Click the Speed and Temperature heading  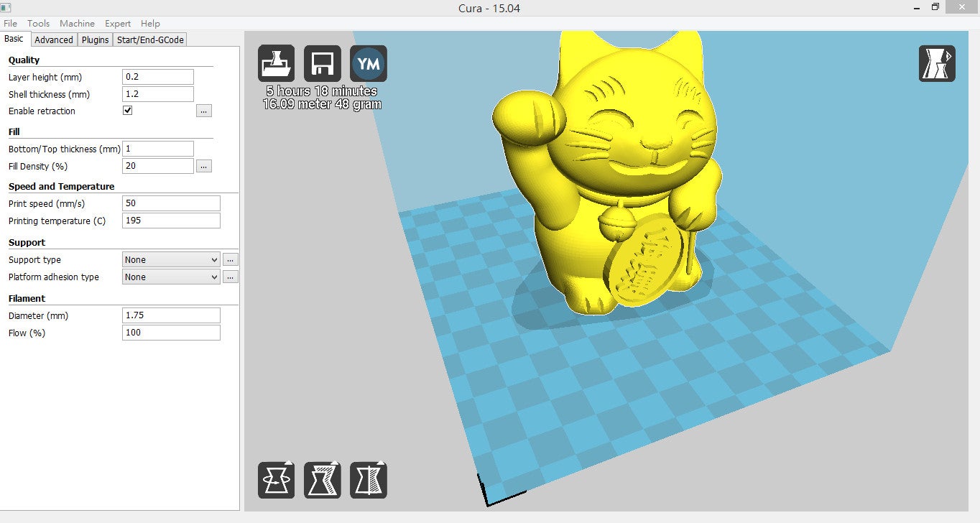click(x=61, y=186)
